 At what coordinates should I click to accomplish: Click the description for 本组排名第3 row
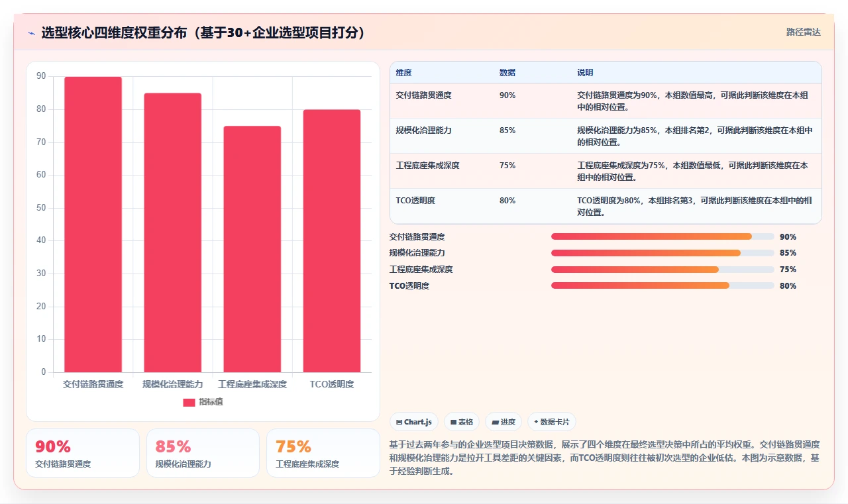tap(694, 206)
